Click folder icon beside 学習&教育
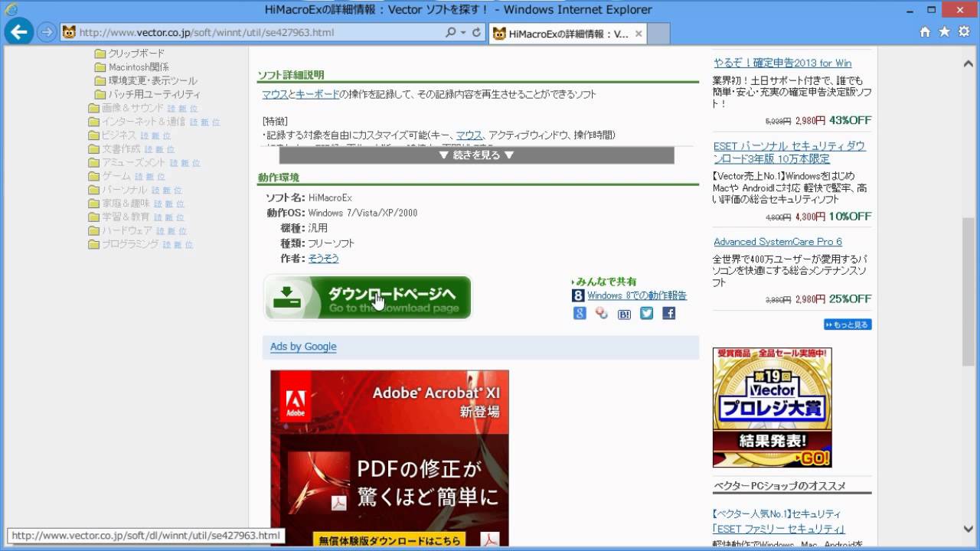Image resolution: width=980 pixels, height=551 pixels. point(93,217)
